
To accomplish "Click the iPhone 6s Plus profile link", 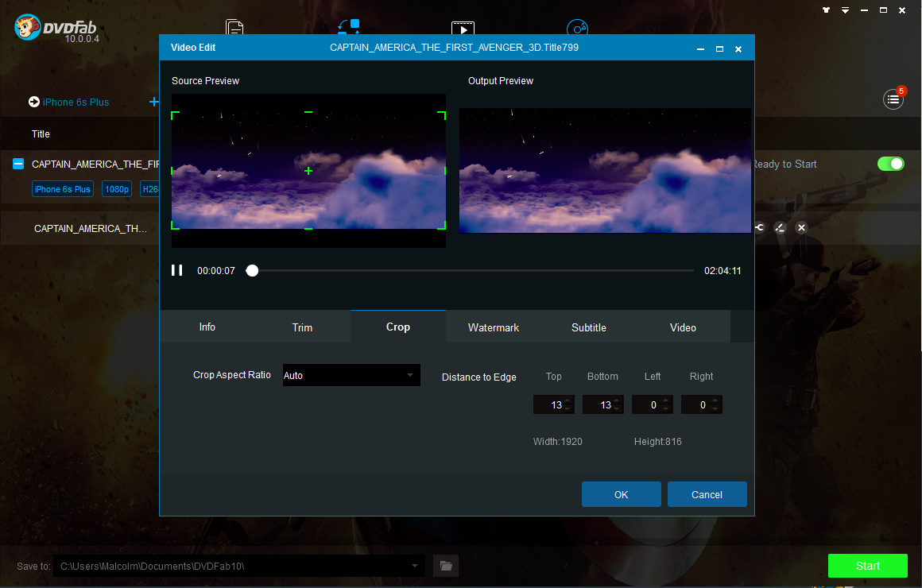I will coord(76,102).
